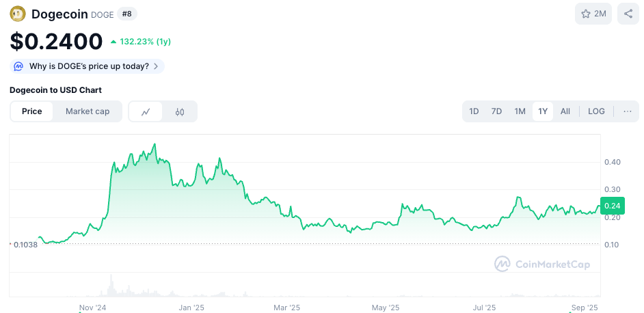Click the tallest volume bar in November
The height and width of the screenshot is (313, 644).
[111, 285]
